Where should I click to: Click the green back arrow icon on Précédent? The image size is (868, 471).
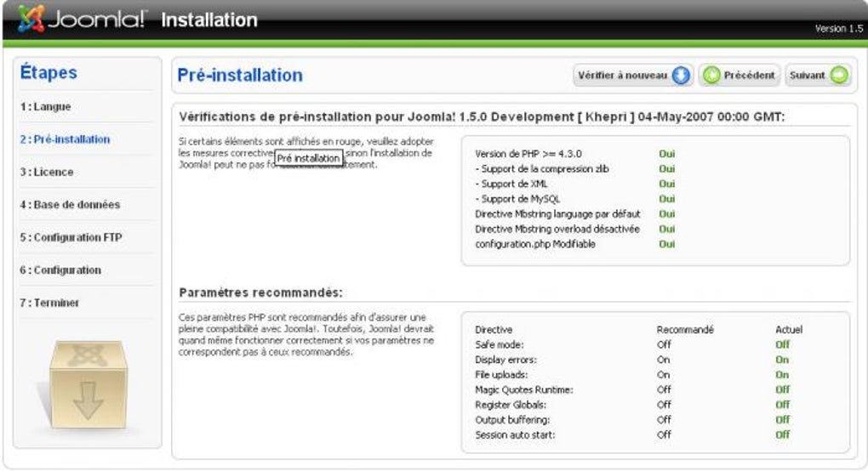click(712, 75)
